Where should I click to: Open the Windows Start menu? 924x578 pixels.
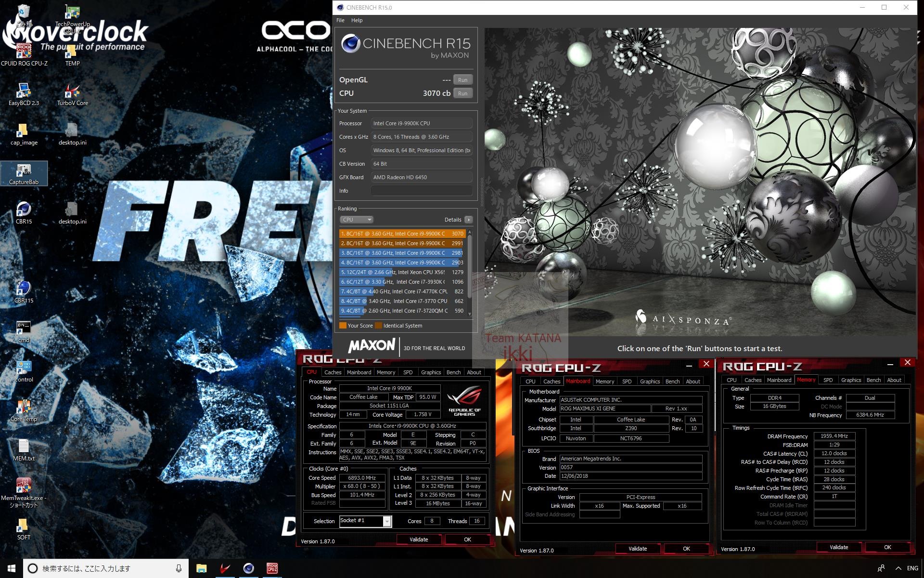(x=12, y=568)
